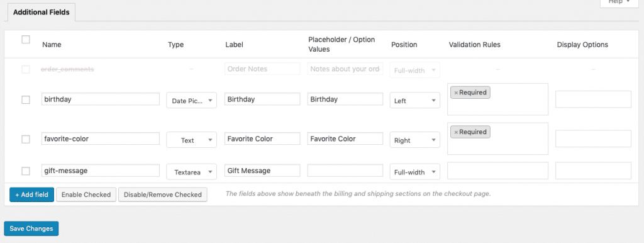
Task: Remove Required tag from favorite-color validation
Action: coord(456,132)
